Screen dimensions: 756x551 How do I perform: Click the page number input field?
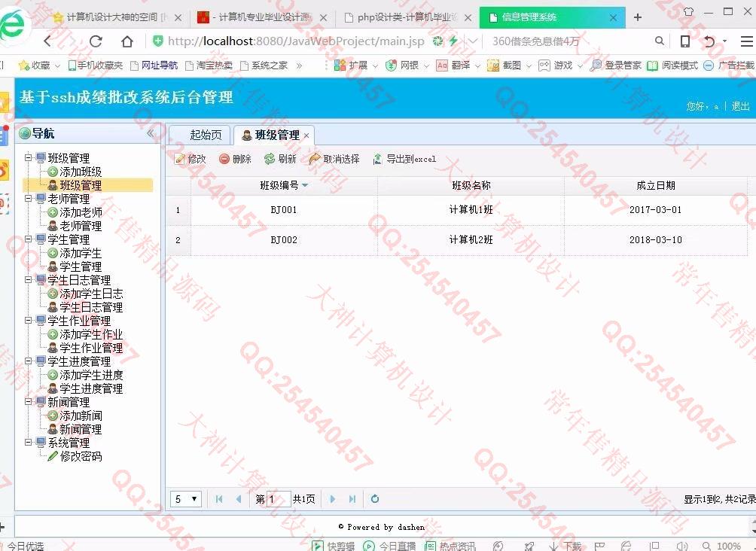tap(279, 499)
